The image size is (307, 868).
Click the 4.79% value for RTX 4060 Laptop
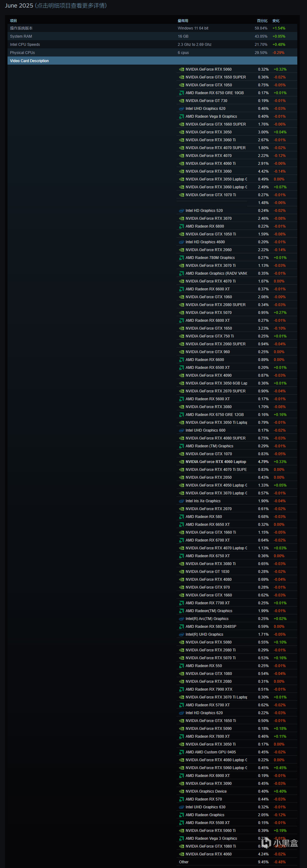[263, 462]
